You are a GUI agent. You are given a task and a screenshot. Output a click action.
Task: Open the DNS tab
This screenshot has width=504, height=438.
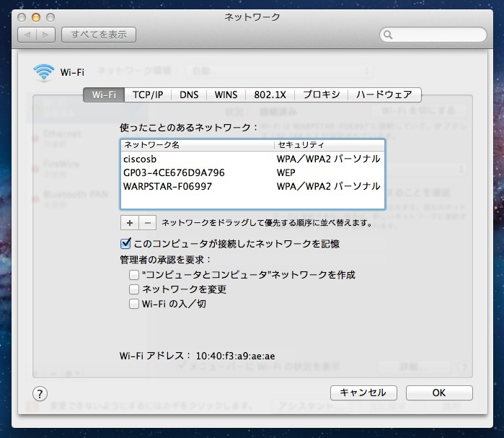click(x=189, y=95)
